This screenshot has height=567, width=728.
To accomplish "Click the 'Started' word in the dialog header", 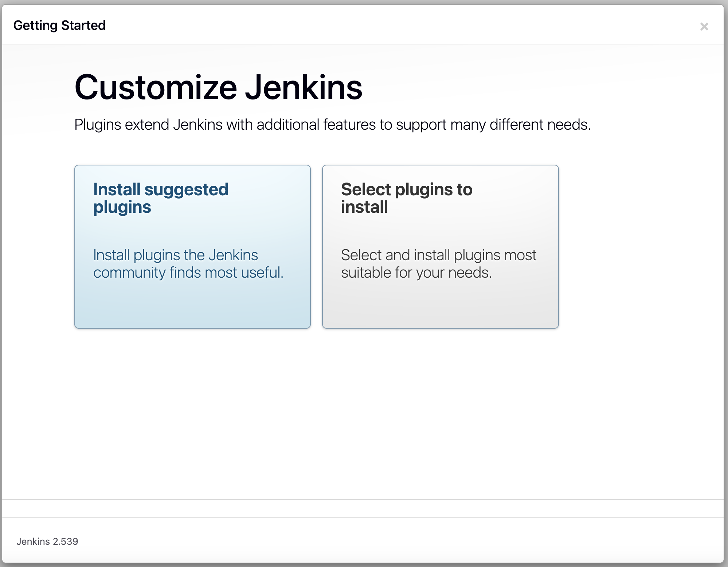I will coord(83,26).
